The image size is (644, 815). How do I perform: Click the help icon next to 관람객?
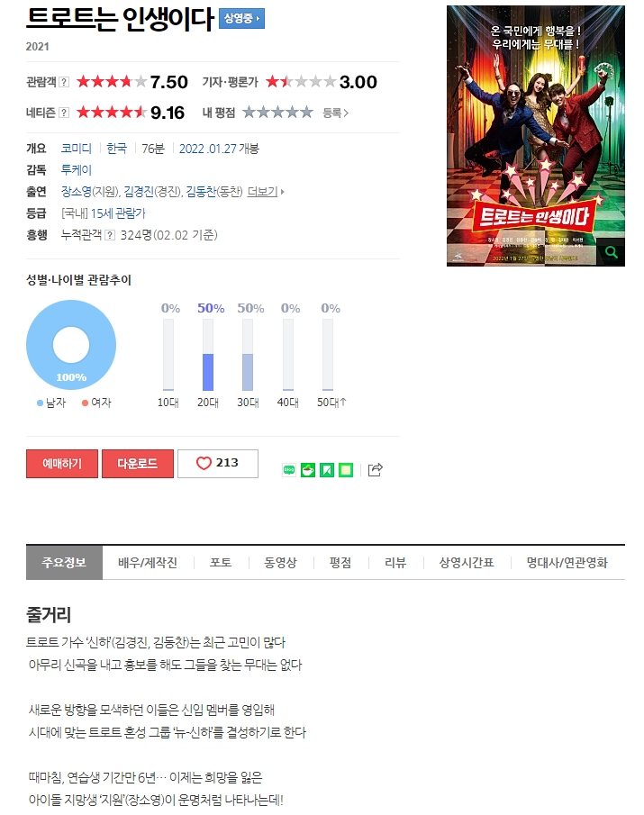click(64, 82)
